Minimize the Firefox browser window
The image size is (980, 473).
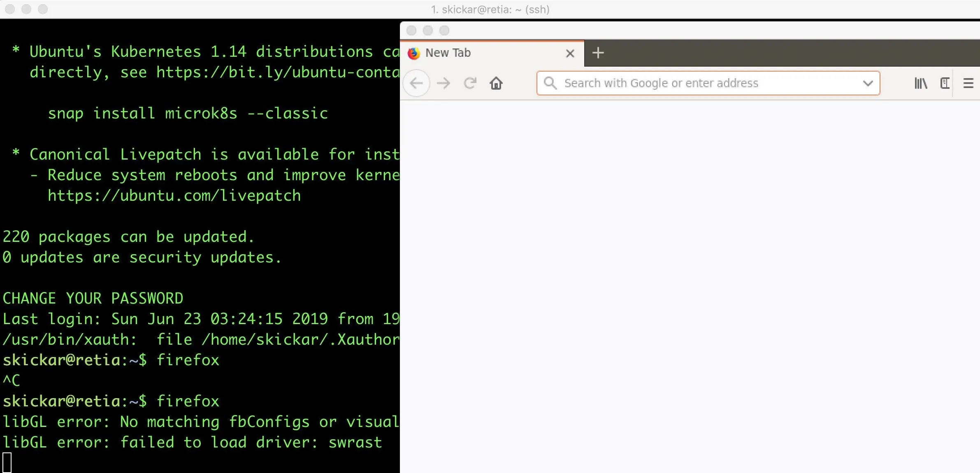tap(428, 30)
